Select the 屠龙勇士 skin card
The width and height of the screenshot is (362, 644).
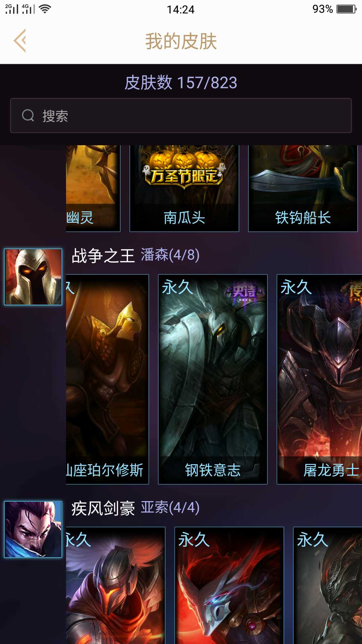pos(319,379)
